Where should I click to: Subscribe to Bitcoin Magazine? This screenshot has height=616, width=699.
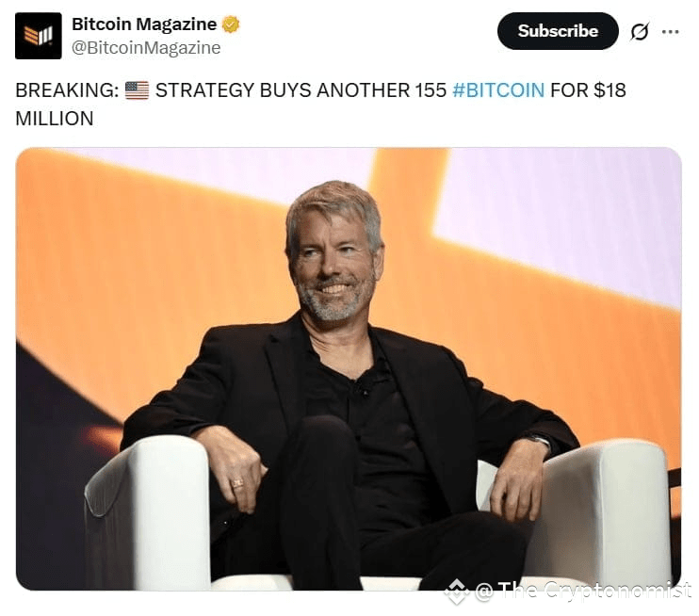(x=558, y=31)
